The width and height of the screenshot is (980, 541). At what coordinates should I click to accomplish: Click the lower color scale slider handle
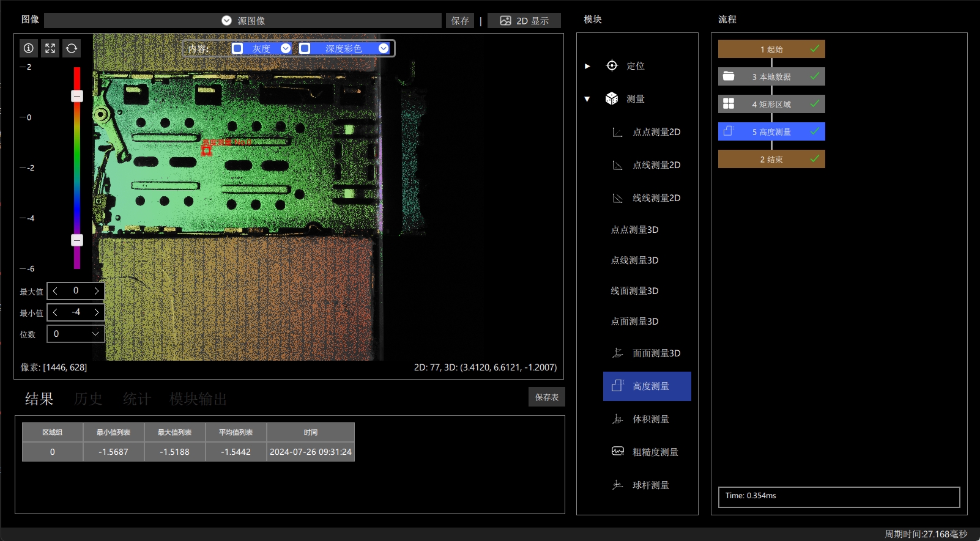(77, 240)
